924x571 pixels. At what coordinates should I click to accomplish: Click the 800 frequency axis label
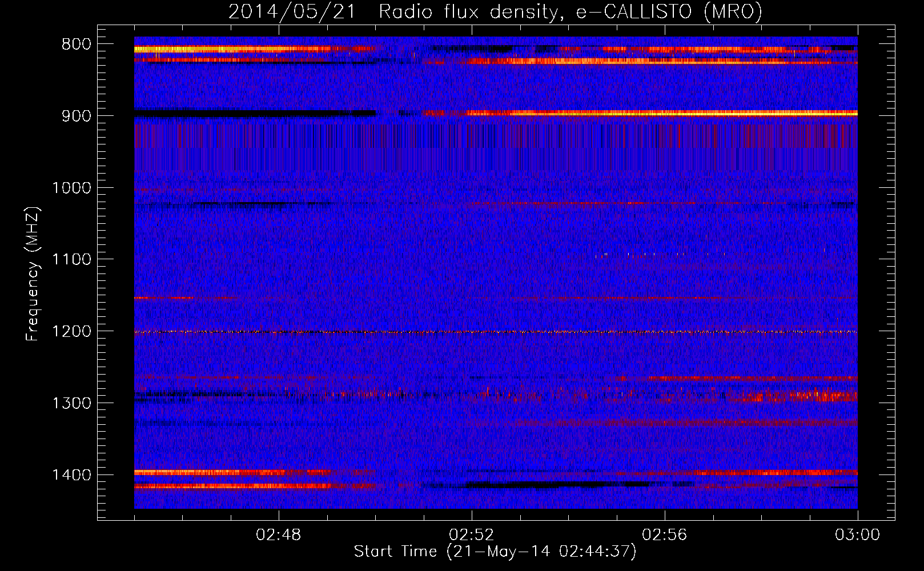pos(76,45)
